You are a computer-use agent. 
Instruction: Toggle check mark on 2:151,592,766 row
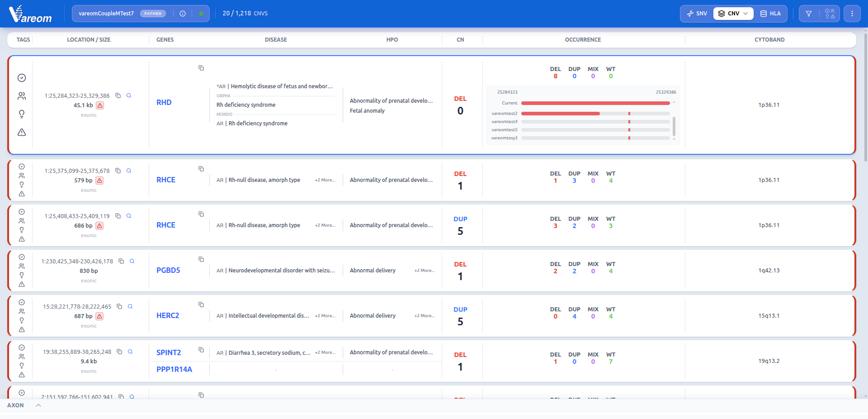coord(22,393)
